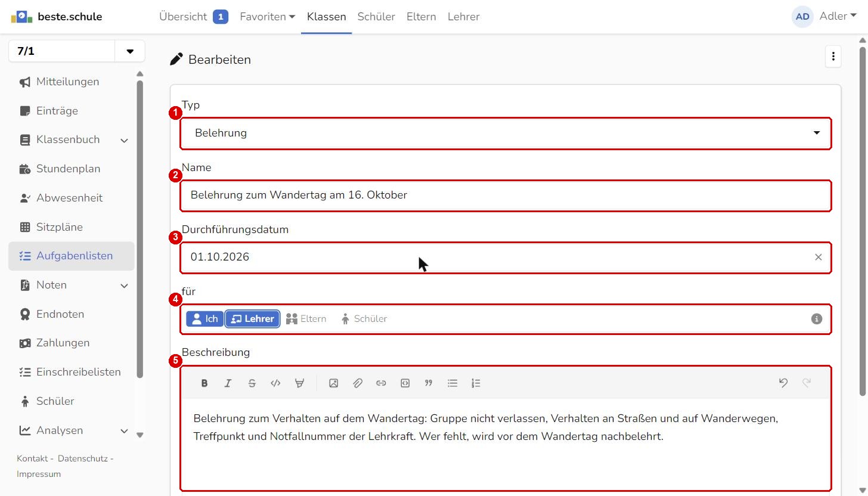Expand the Klassenbuch submenu in the sidebar
Viewport: 868px width, 496px height.
point(124,140)
